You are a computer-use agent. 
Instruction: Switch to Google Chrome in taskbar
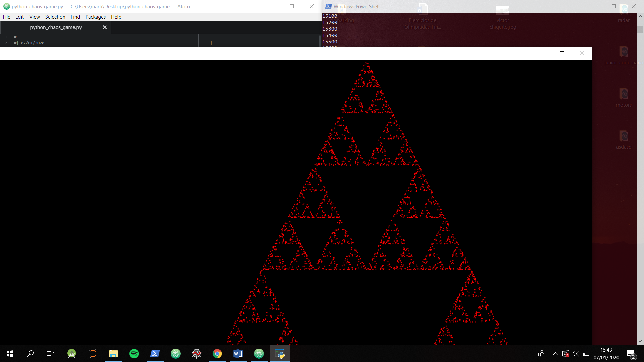click(x=217, y=354)
